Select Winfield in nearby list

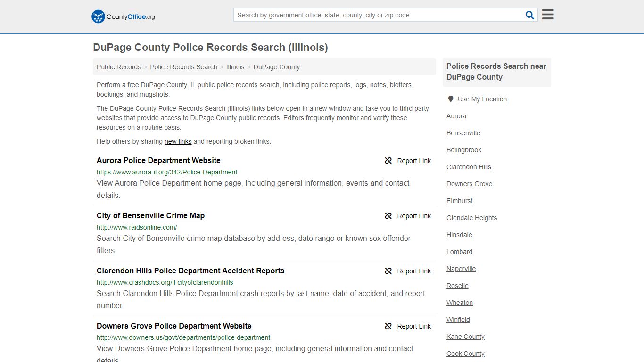click(x=458, y=320)
